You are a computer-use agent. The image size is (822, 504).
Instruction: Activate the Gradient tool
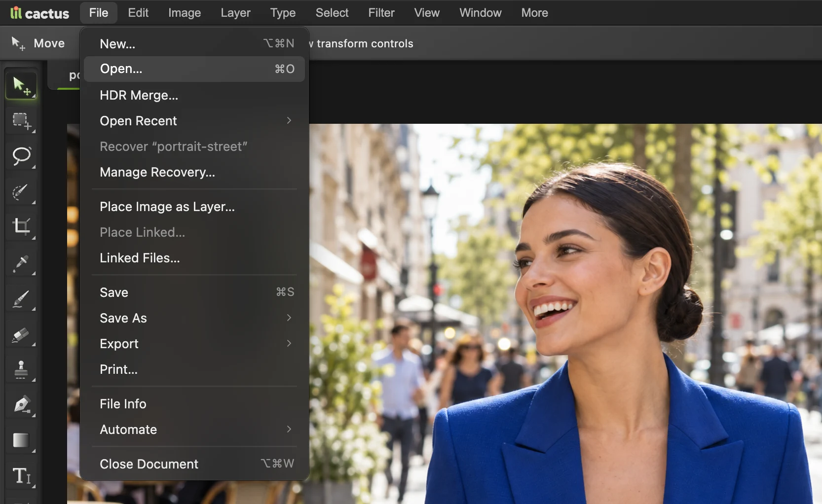[x=21, y=440]
